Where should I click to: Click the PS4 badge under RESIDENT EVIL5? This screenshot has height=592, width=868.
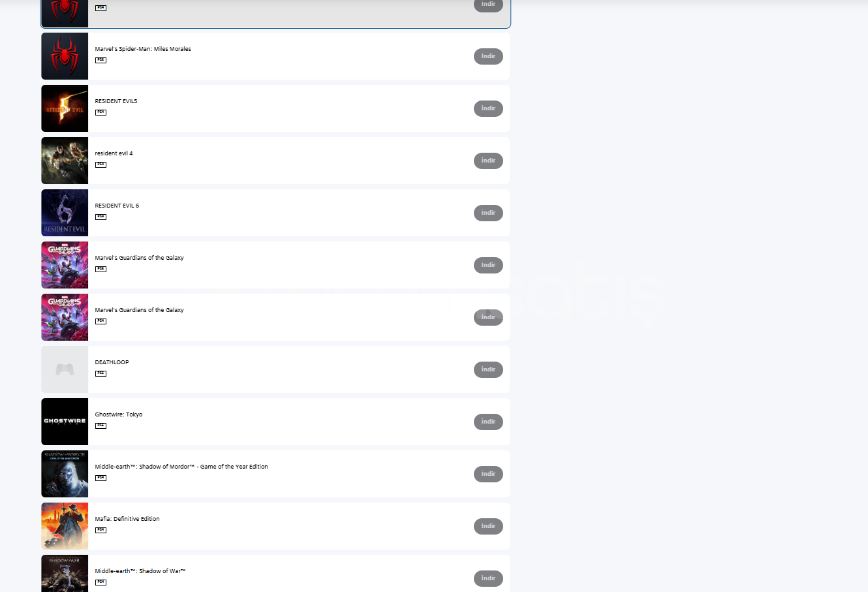101,112
